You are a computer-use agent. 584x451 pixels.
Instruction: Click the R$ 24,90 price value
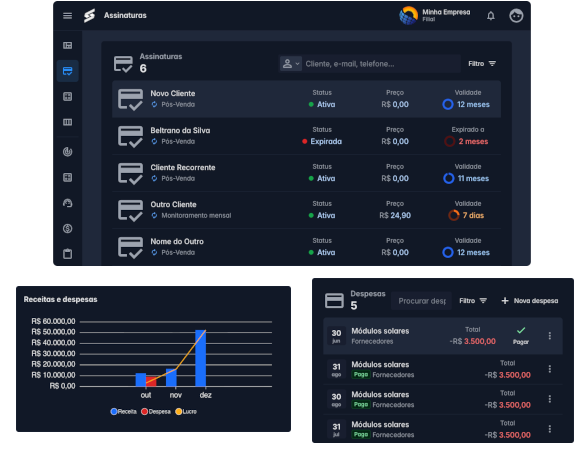(395, 215)
